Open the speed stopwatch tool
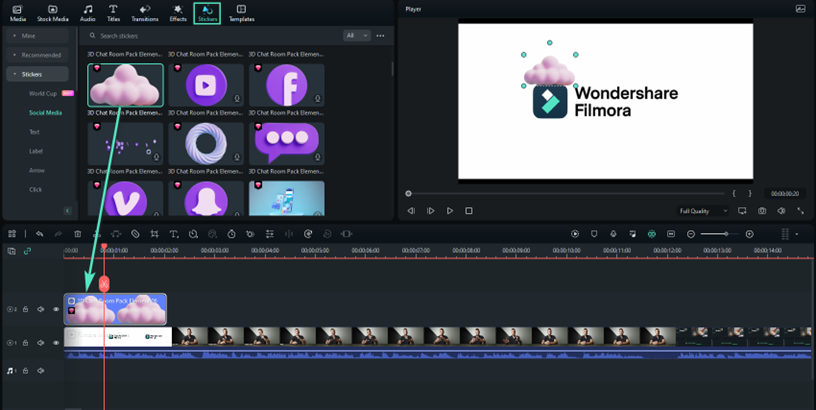The width and height of the screenshot is (816, 410). pos(232,234)
